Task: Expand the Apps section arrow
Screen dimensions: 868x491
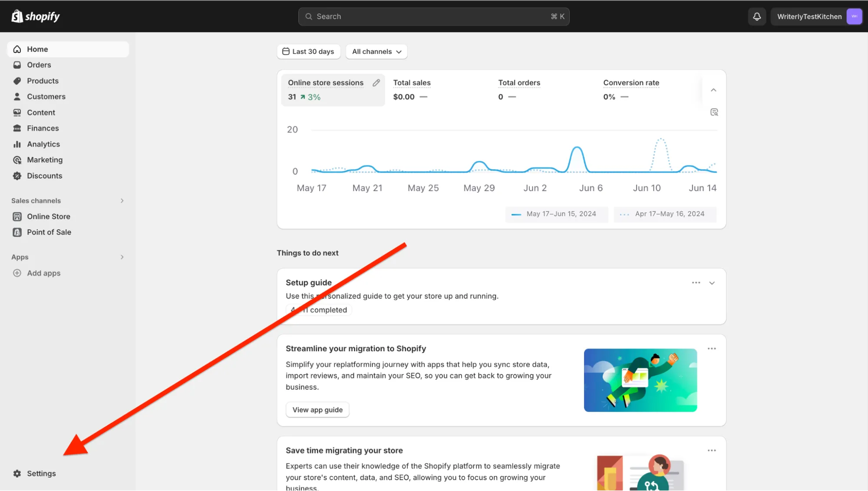Action: [122, 257]
